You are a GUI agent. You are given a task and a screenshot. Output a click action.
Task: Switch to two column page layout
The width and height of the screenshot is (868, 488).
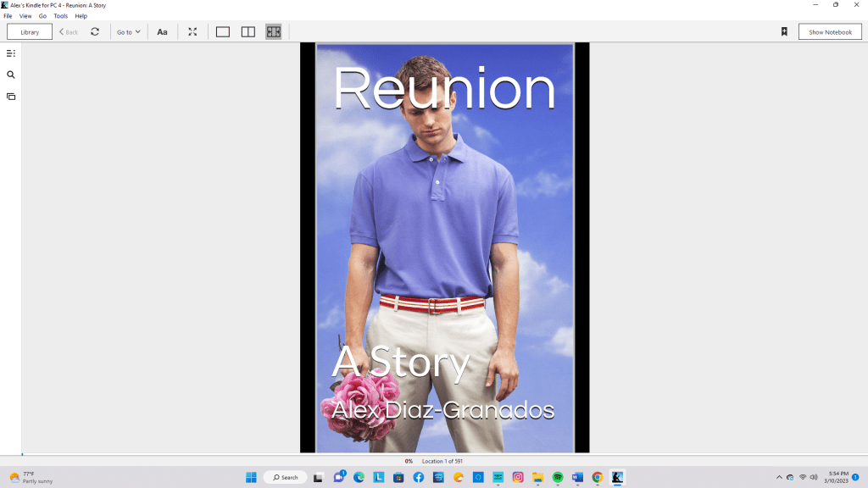click(x=248, y=32)
